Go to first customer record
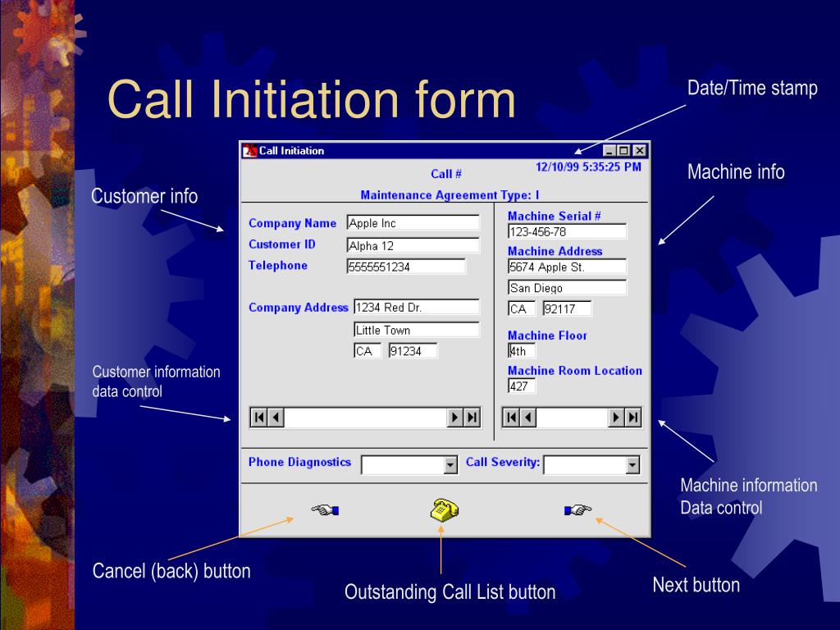The height and width of the screenshot is (630, 840). point(259,418)
